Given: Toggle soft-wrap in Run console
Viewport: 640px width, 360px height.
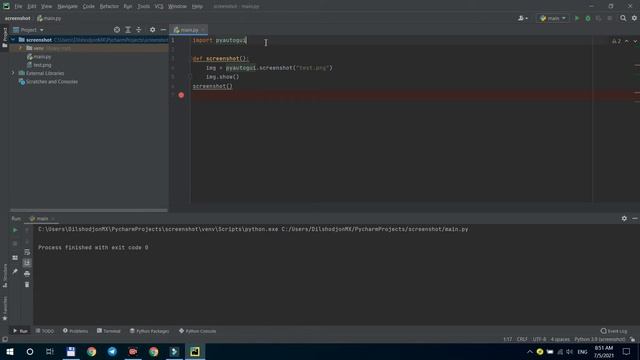Looking at the screenshot, I should pos(27,252).
